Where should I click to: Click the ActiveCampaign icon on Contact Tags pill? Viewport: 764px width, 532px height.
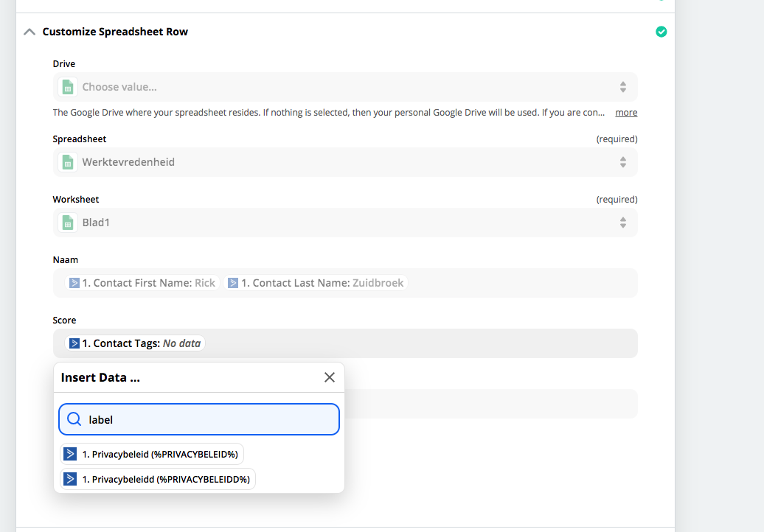tap(74, 343)
